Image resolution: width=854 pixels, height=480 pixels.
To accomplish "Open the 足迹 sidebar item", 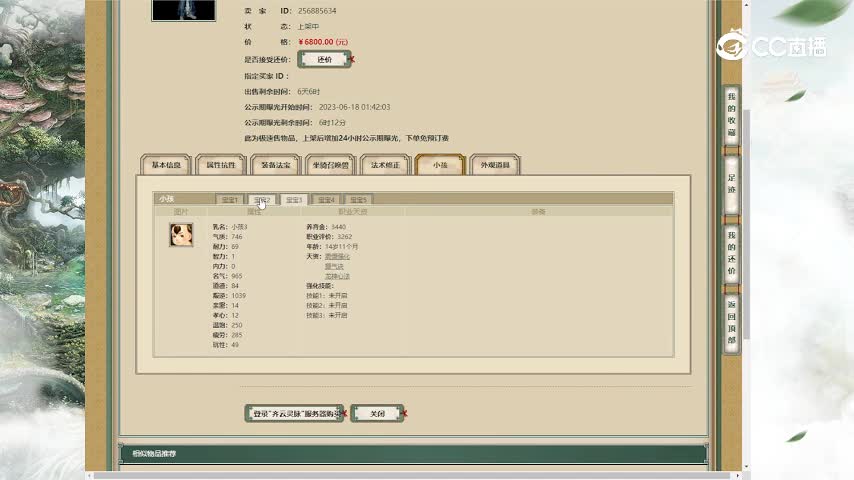I will [x=732, y=184].
